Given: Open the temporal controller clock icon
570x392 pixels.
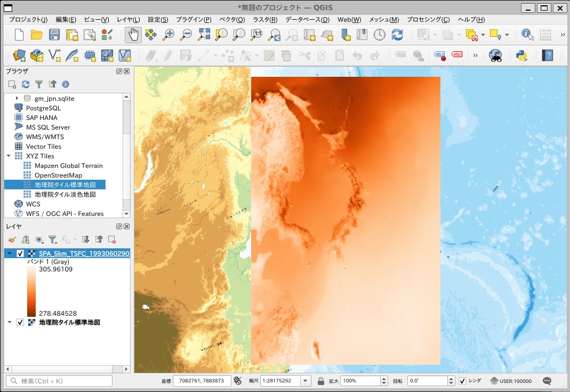Looking at the screenshot, I should tap(380, 35).
